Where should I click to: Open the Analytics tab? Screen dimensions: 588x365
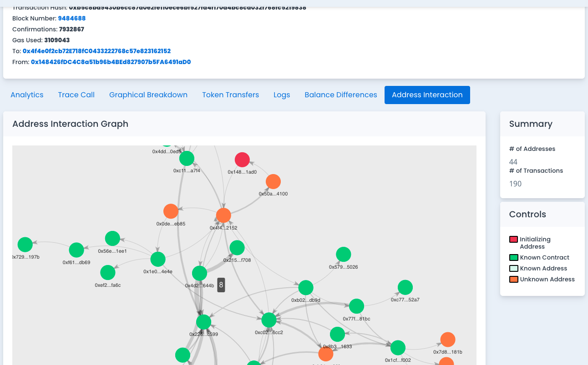[x=27, y=95]
